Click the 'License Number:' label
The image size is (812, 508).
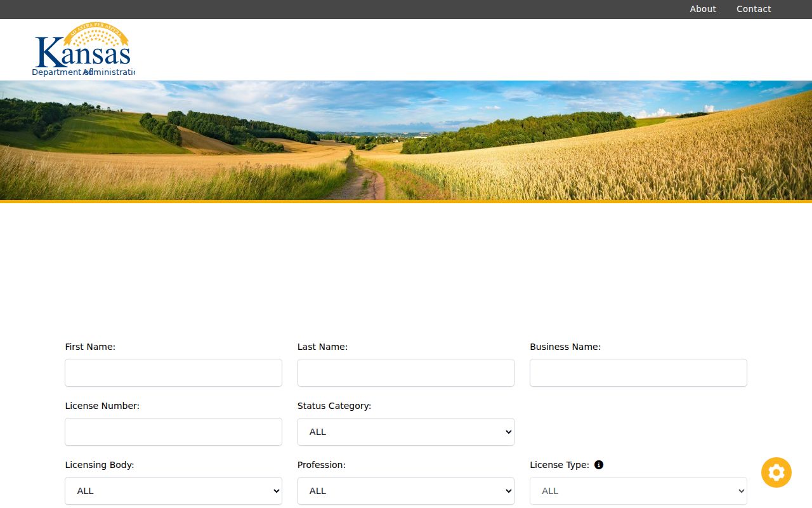pos(102,406)
